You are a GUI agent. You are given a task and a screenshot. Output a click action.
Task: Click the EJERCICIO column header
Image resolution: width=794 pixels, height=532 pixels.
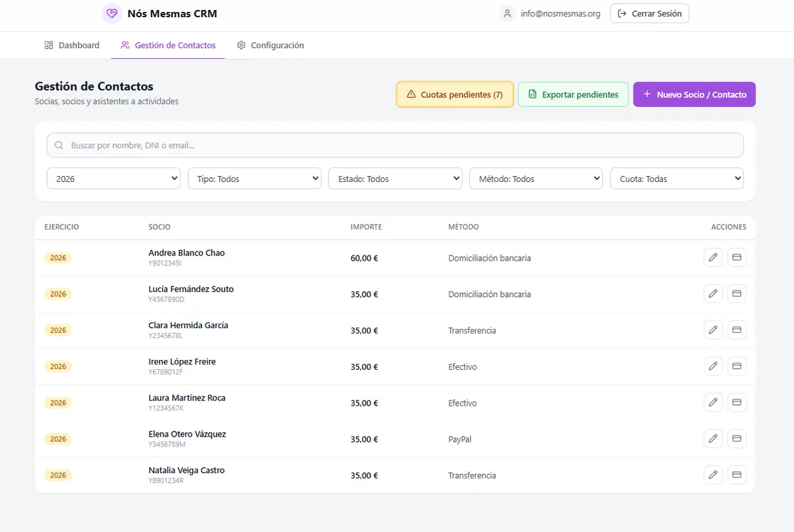(62, 227)
